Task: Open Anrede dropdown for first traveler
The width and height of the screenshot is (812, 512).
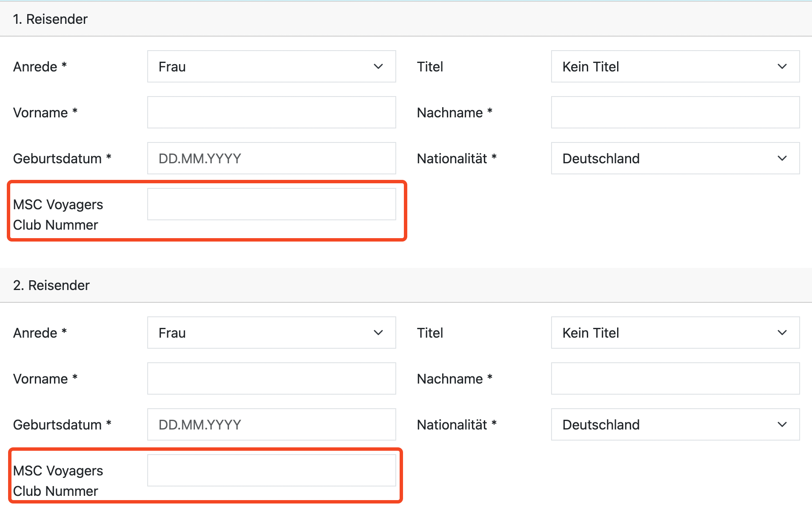Action: coord(272,67)
